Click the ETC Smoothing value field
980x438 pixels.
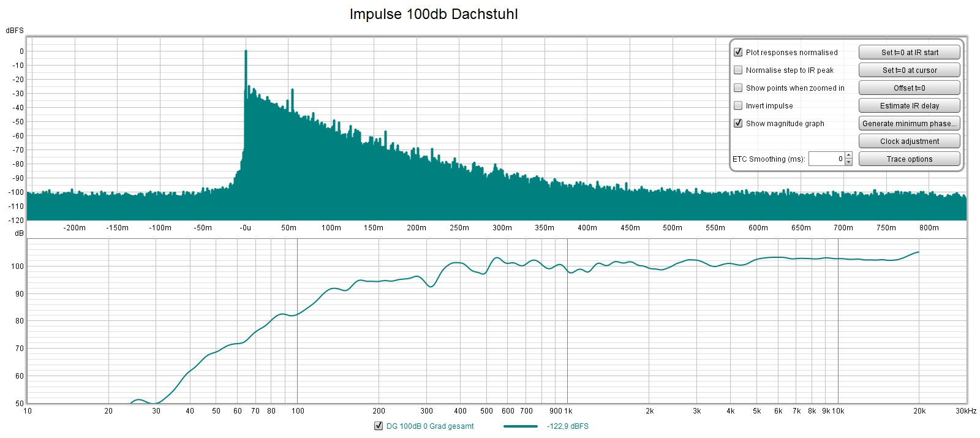pos(826,159)
